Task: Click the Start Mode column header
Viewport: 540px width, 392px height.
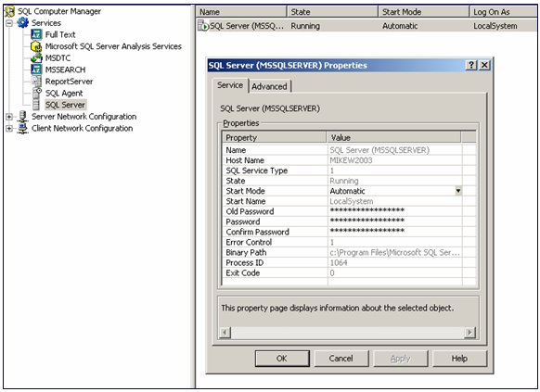Action: 424,12
